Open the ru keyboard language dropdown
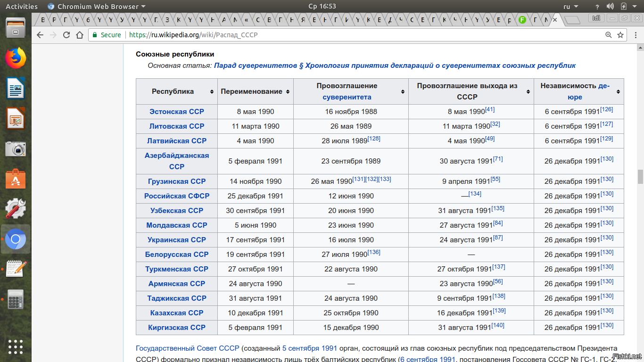The image size is (644, 362). (x=570, y=6)
